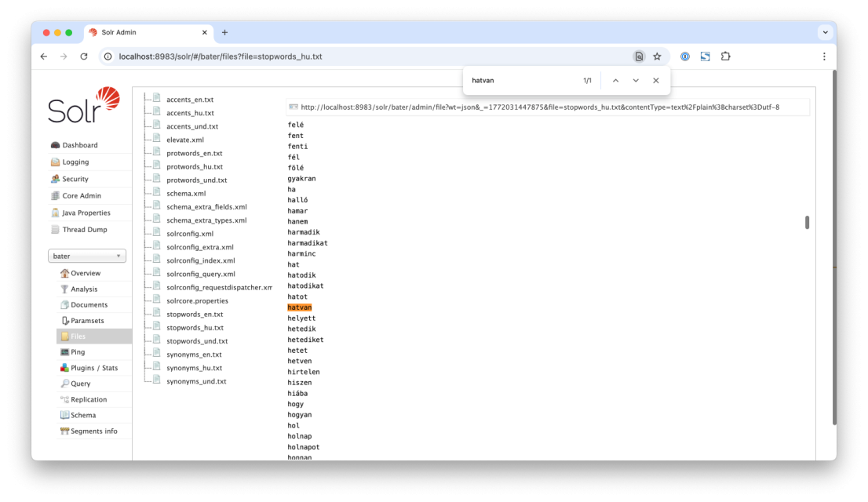
Task: Click the Thread Dump icon
Action: click(x=55, y=230)
